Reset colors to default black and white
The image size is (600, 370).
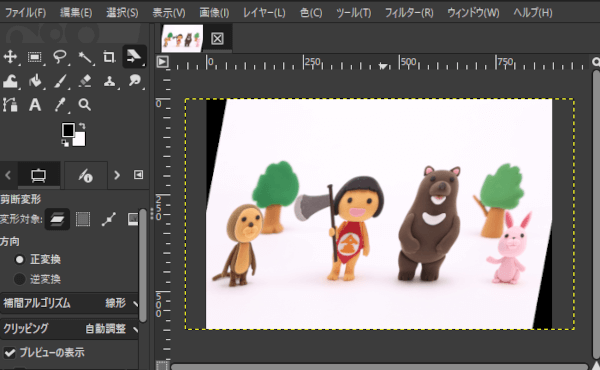[x=65, y=143]
